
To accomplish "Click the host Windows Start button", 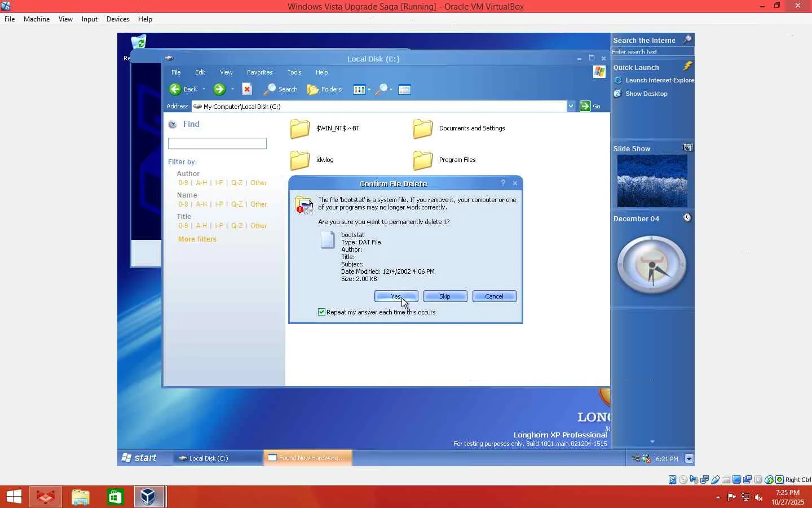I will pyautogui.click(x=14, y=497).
